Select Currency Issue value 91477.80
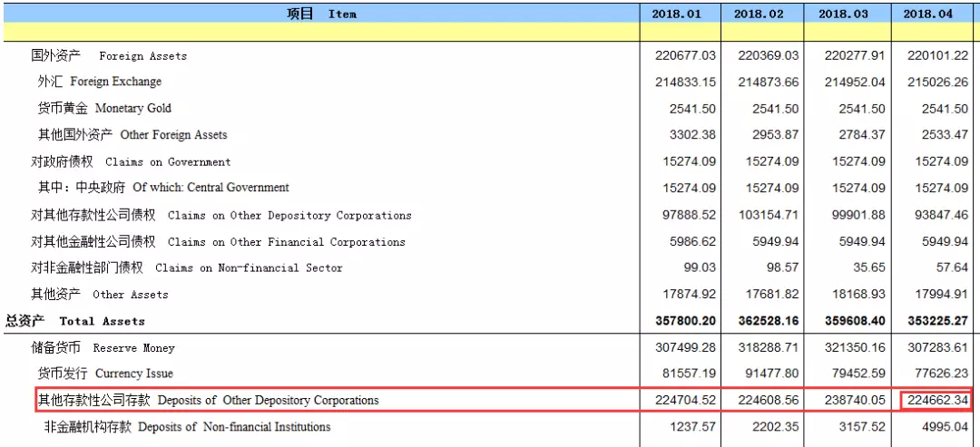The image size is (980, 447). click(x=772, y=374)
